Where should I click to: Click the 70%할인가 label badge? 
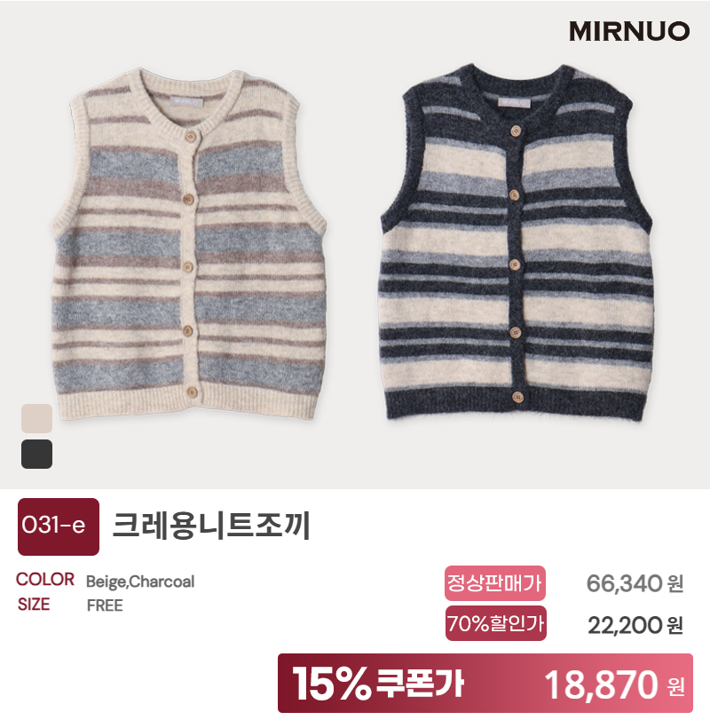[x=495, y=623]
